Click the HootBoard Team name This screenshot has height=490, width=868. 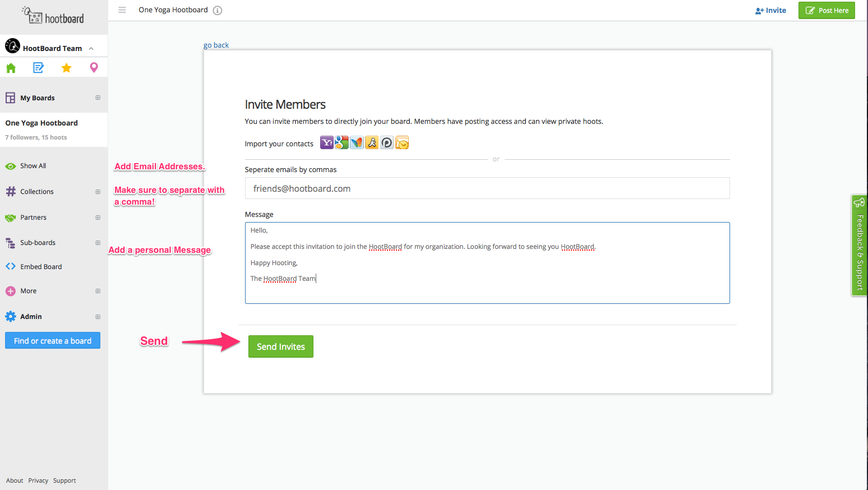52,49
